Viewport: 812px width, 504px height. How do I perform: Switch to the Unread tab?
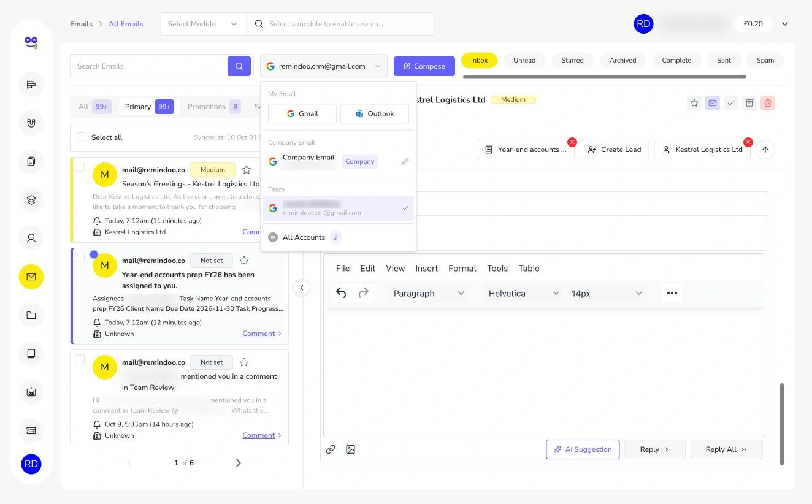pos(524,60)
